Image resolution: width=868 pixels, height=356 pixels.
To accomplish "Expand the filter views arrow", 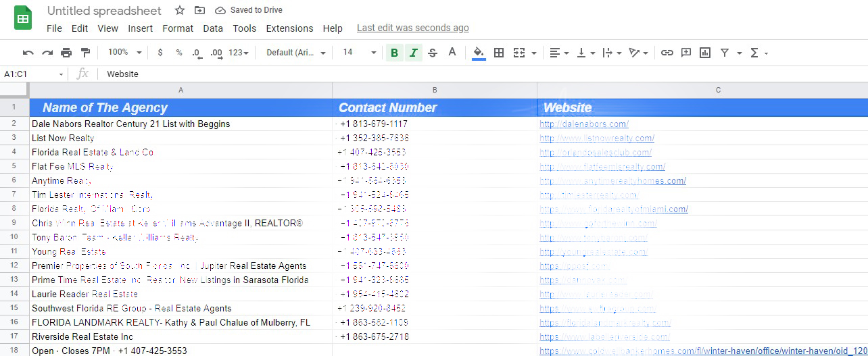I will pos(739,53).
